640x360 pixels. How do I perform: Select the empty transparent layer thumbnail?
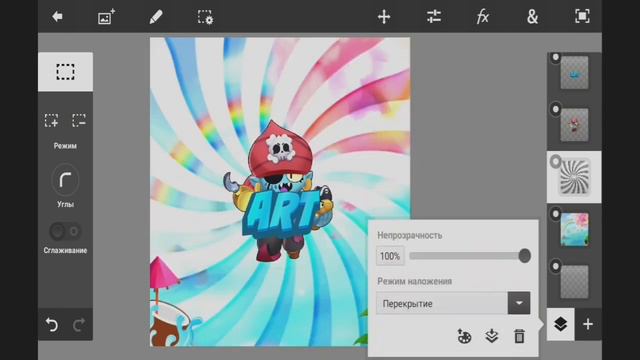tap(574, 282)
